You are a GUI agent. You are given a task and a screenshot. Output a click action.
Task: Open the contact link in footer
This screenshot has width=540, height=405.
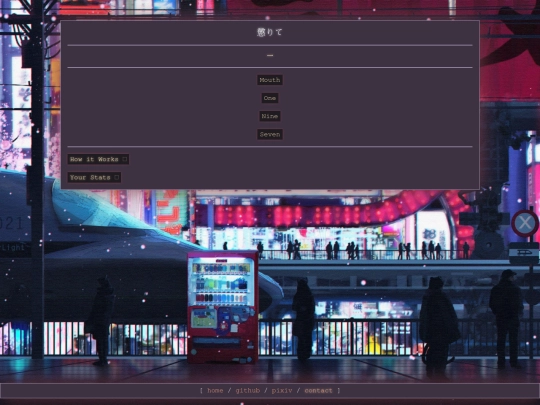(318, 391)
